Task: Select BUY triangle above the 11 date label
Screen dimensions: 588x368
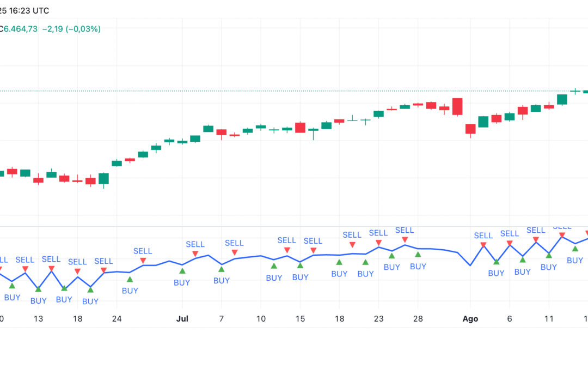Action: tap(549, 255)
